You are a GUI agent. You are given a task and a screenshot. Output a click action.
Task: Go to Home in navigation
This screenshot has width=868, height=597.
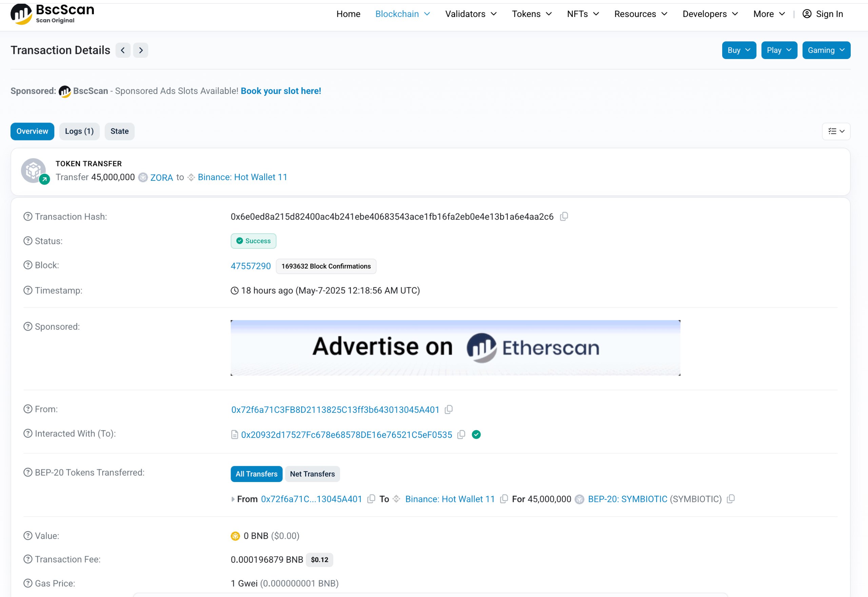pyautogui.click(x=348, y=14)
